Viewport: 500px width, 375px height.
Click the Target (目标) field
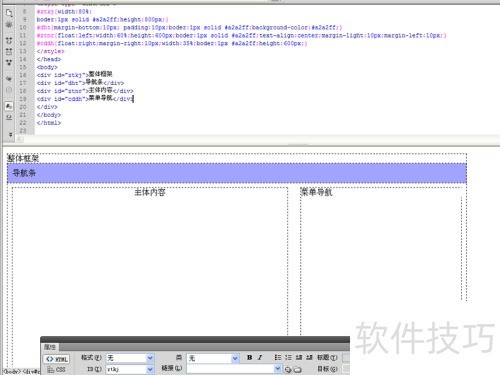(x=346, y=369)
